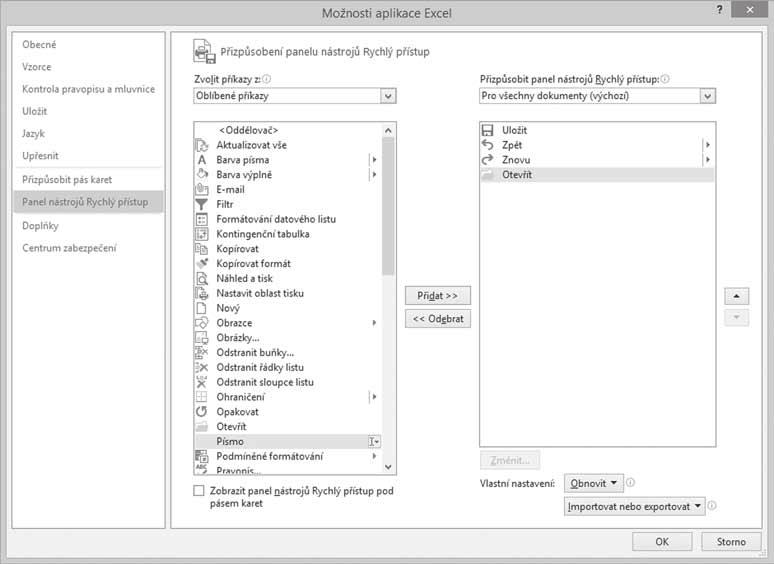
Task: Open the Upřesnit options category
Action: click(40, 155)
